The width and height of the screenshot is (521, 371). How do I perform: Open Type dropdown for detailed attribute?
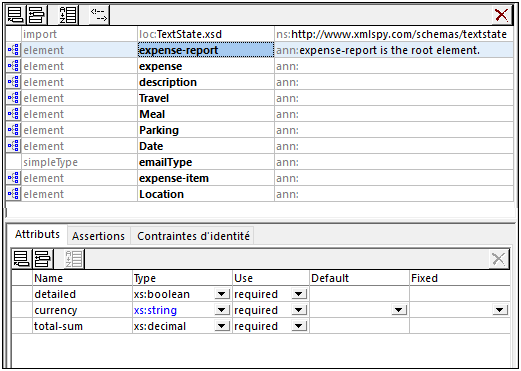point(221,294)
